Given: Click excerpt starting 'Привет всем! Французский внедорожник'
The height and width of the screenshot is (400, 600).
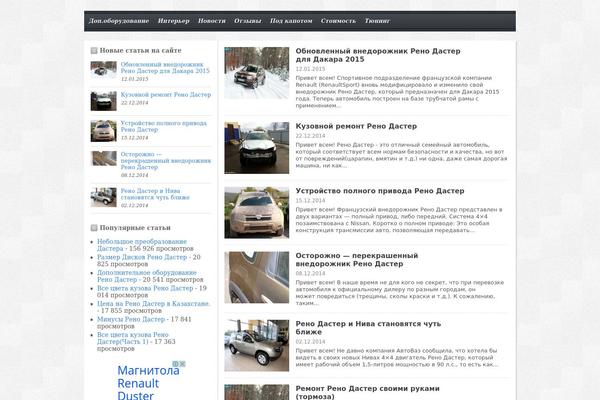Looking at the screenshot, I should (x=399, y=220).
